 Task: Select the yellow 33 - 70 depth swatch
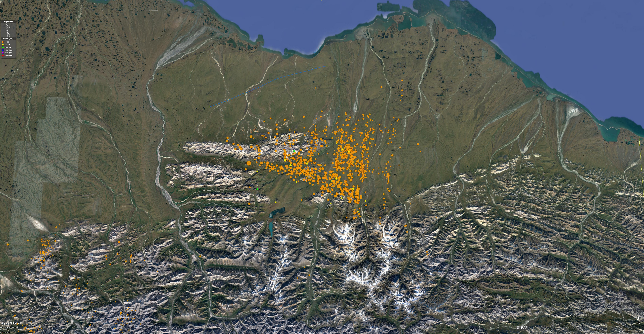3,45
